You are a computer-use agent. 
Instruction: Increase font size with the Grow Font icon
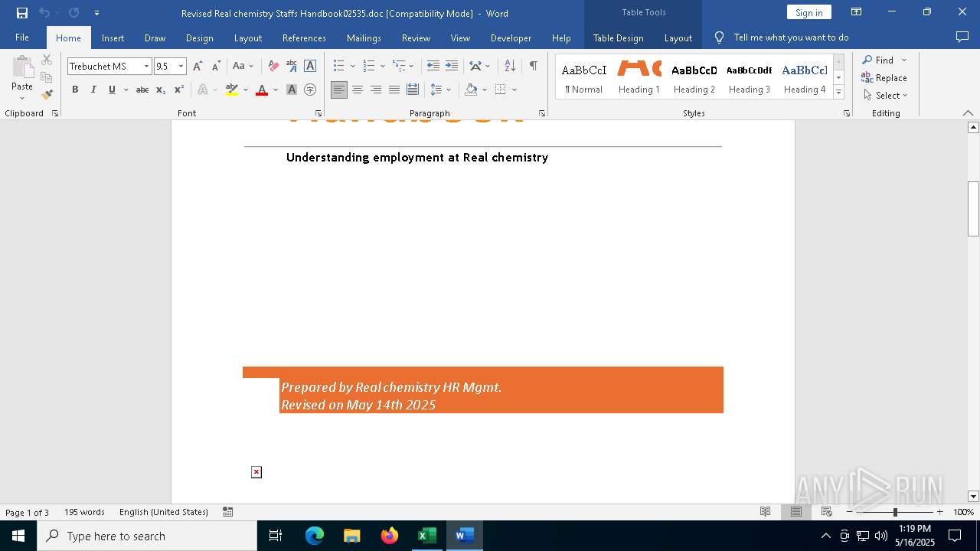(x=198, y=66)
